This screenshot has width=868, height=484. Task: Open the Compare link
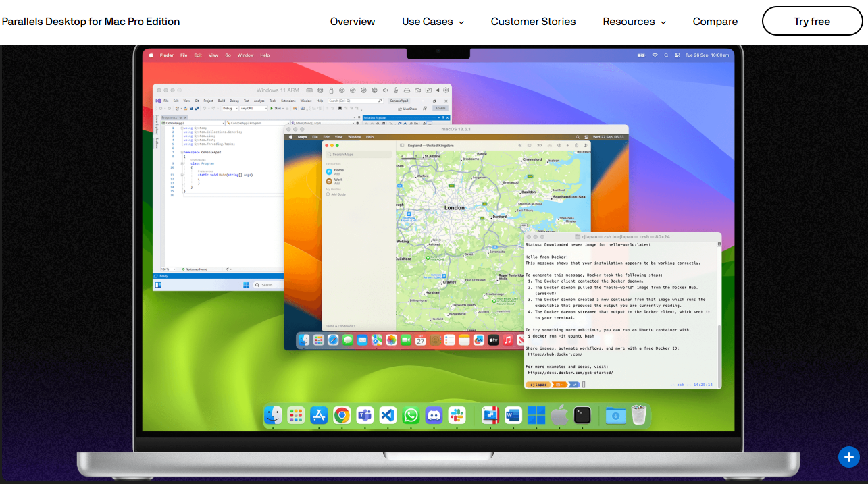tap(715, 22)
